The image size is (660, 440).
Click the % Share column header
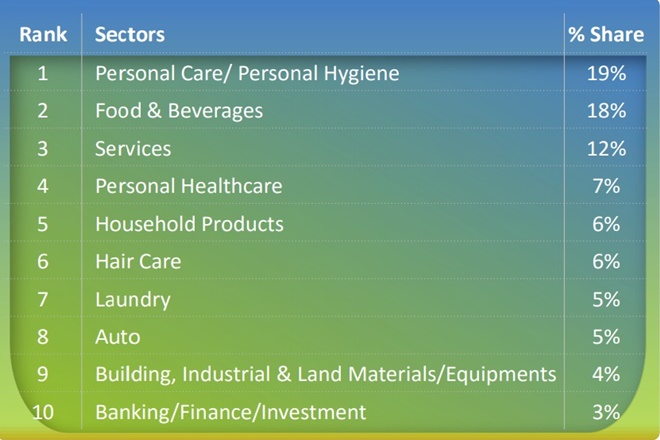click(606, 35)
